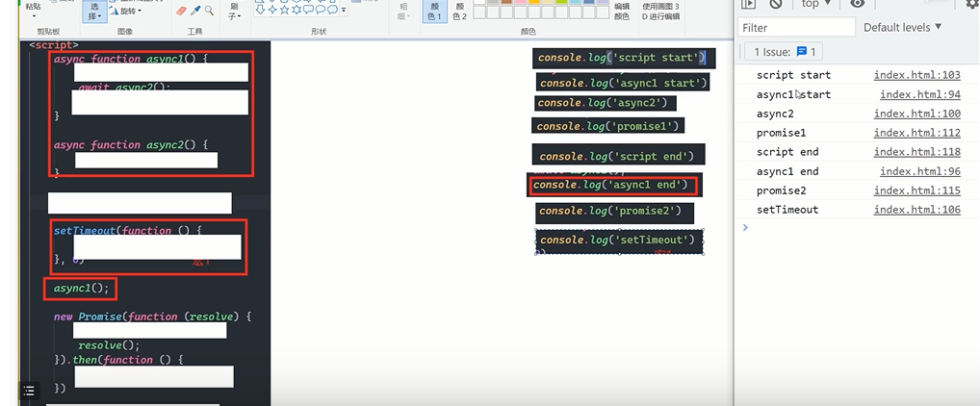Click the 'script end' console message
Viewport: 980px width, 406px height.
point(787,152)
